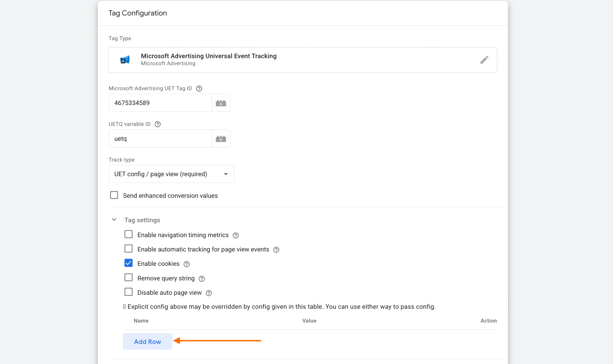Click the Value column header

click(x=309, y=321)
